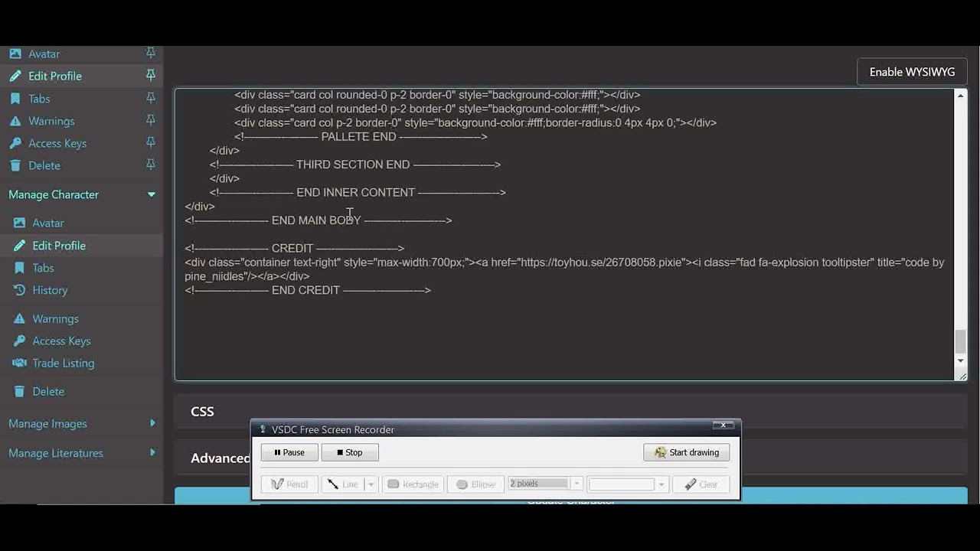
Task: Click the Trade Listing handshake icon
Action: tap(19, 363)
